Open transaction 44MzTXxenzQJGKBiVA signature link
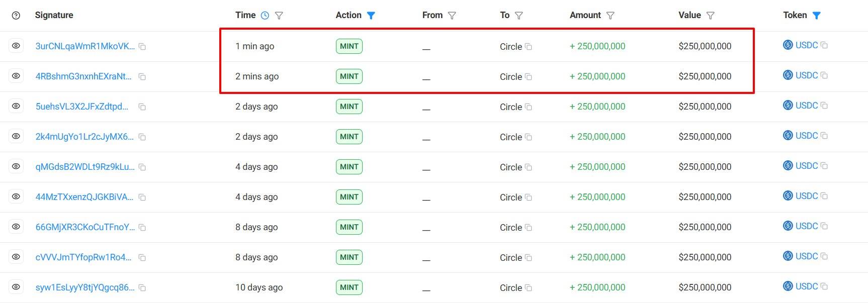868x303 pixels. click(x=84, y=197)
